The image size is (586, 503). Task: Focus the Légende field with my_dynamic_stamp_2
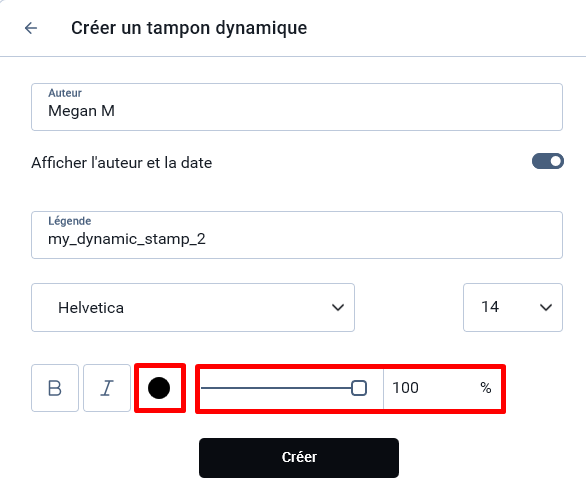(x=297, y=235)
